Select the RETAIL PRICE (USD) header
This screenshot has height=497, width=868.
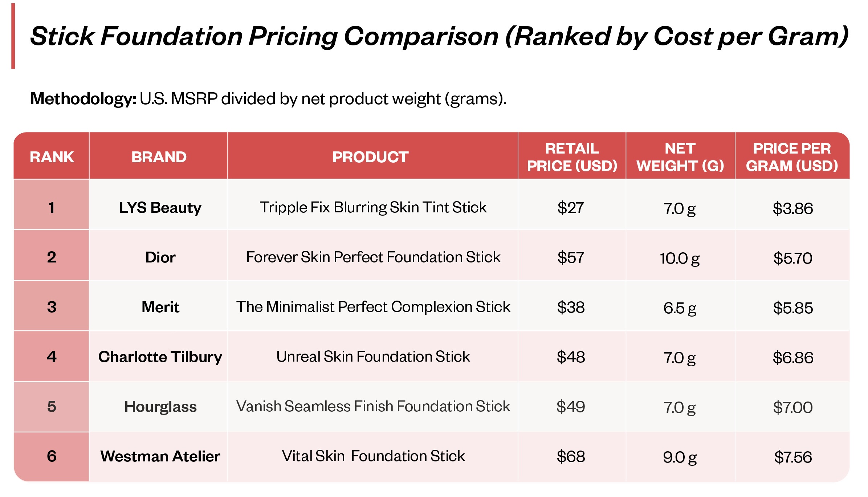click(x=572, y=157)
